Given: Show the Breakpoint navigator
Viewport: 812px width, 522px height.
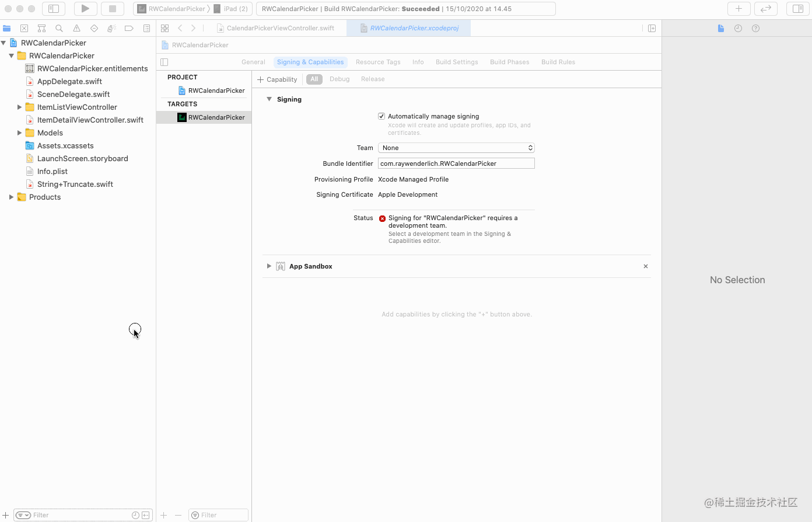Looking at the screenshot, I should tap(129, 28).
